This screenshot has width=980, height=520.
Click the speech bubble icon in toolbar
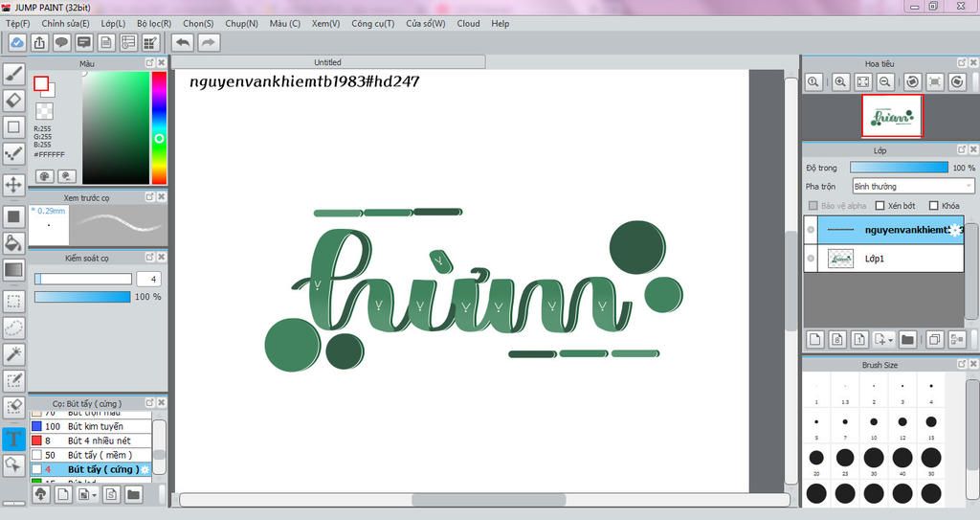[x=61, y=42]
